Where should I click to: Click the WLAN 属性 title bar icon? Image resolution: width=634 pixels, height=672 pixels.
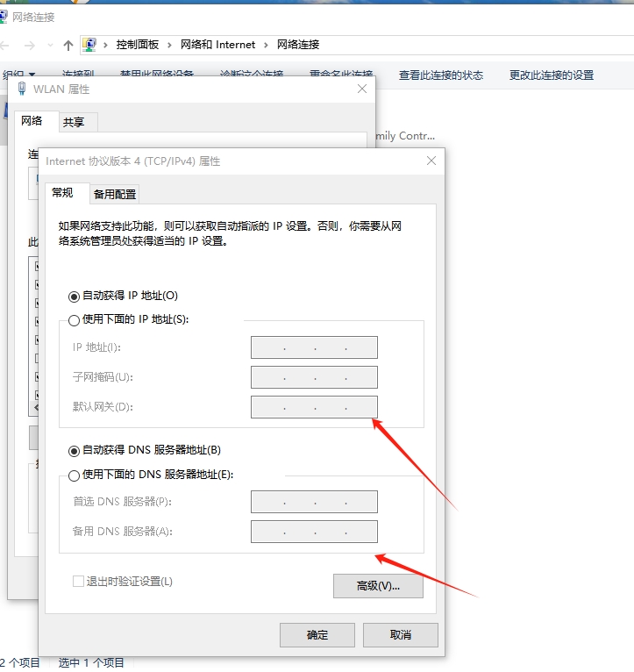point(21,89)
